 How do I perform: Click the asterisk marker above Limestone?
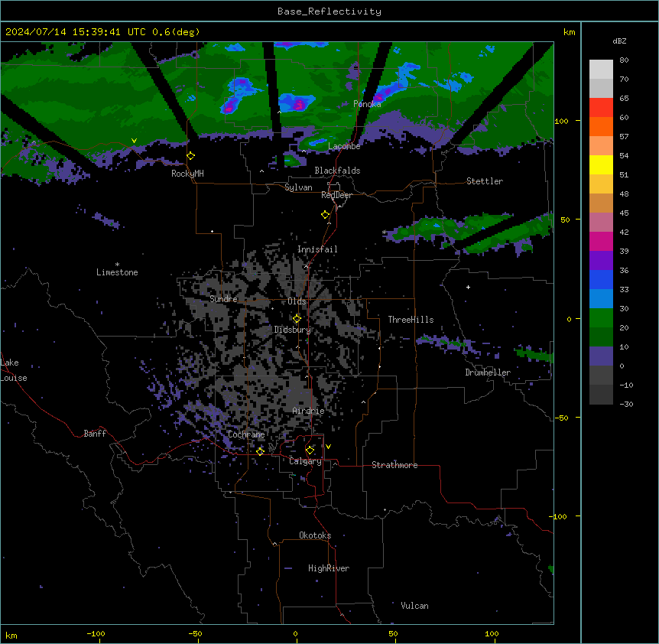pyautogui.click(x=117, y=265)
